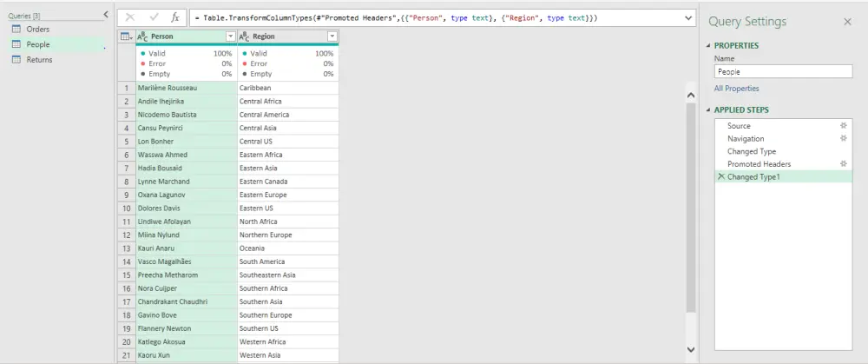This screenshot has width=868, height=364.
Task: Click the Region column data type icon
Action: 244,36
